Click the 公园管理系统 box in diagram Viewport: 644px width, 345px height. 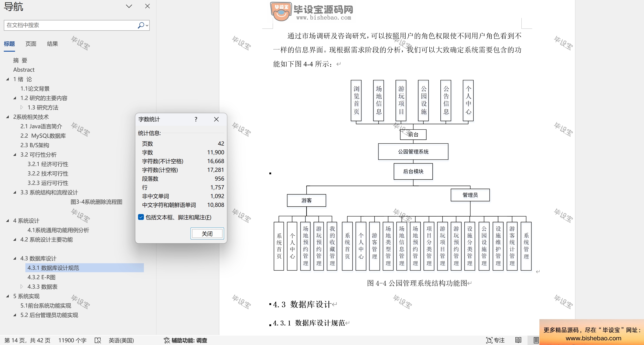click(x=413, y=152)
